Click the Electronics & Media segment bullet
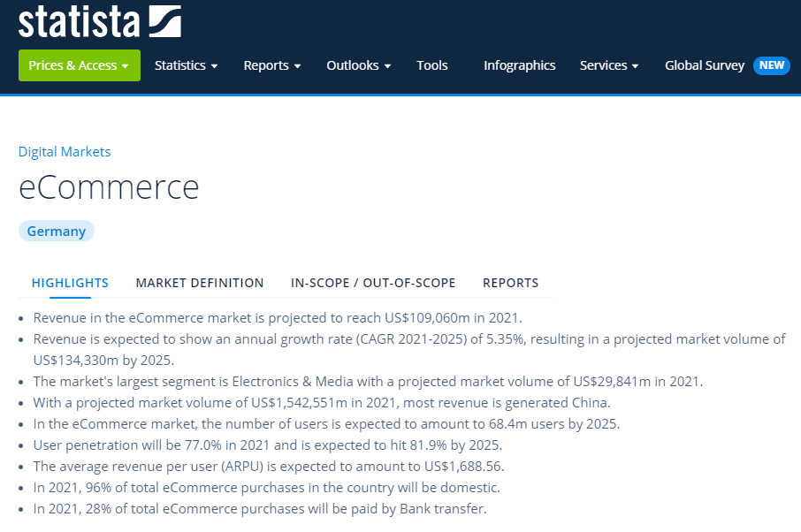 click(x=368, y=382)
